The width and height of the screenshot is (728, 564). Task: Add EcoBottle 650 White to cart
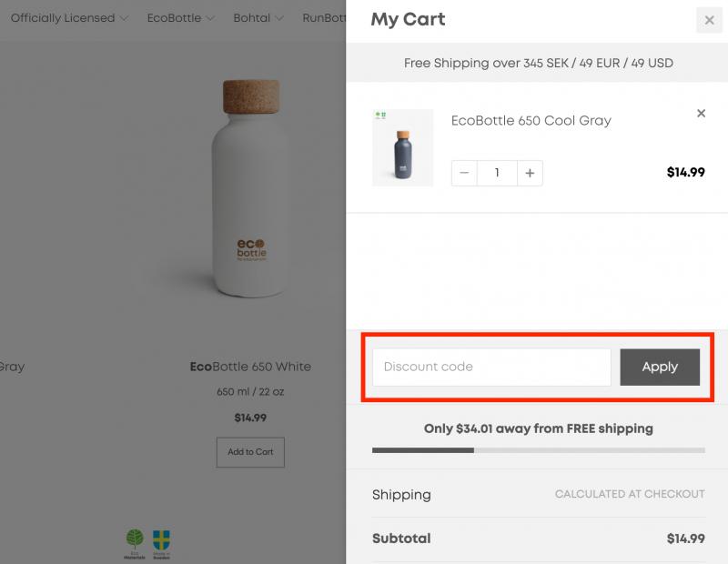coord(250,452)
